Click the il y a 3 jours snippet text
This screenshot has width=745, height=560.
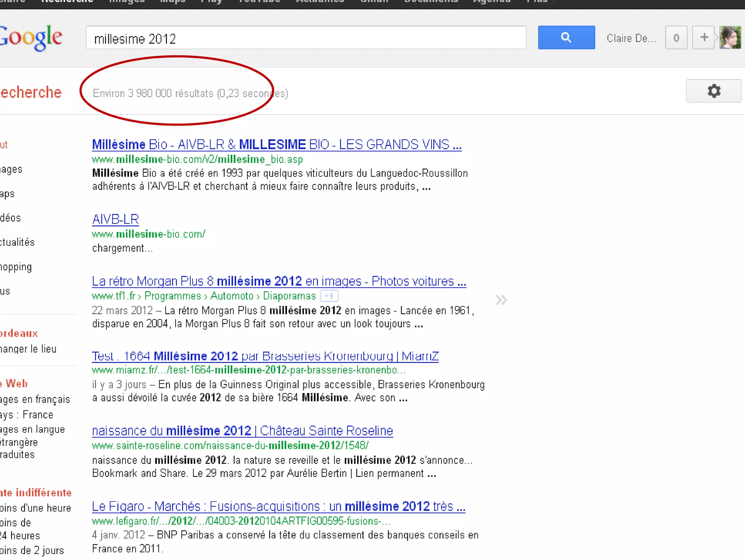tap(119, 385)
